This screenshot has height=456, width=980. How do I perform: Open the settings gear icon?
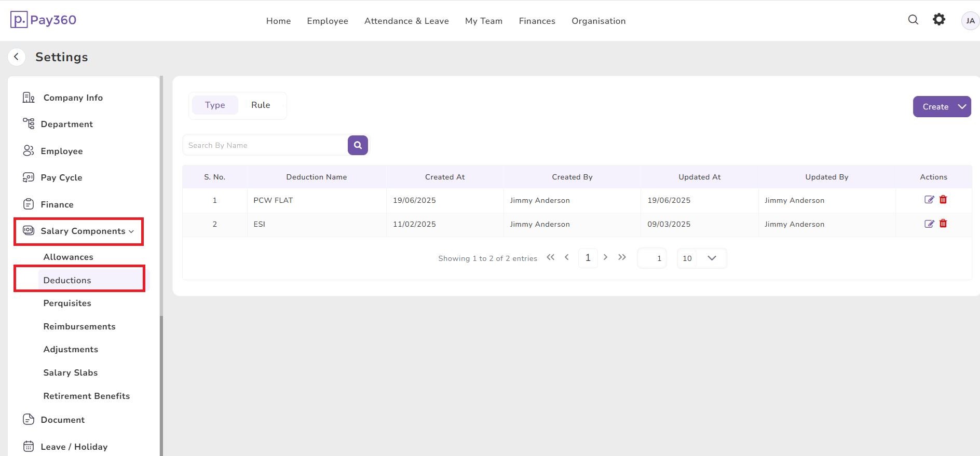(x=939, y=20)
